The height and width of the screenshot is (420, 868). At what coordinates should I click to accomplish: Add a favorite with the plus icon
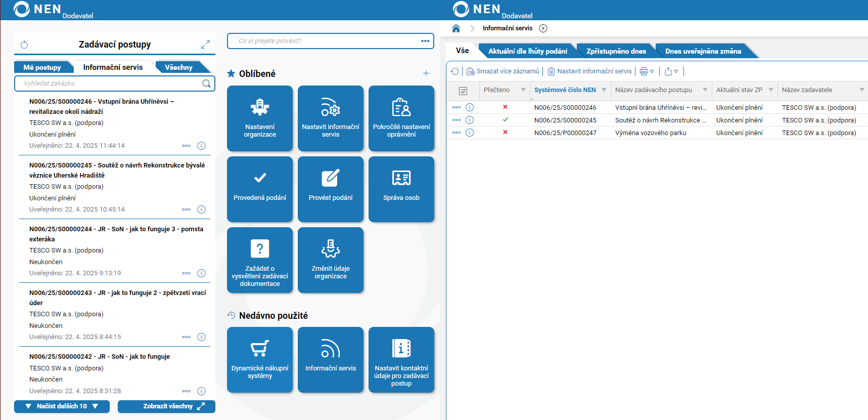(426, 73)
